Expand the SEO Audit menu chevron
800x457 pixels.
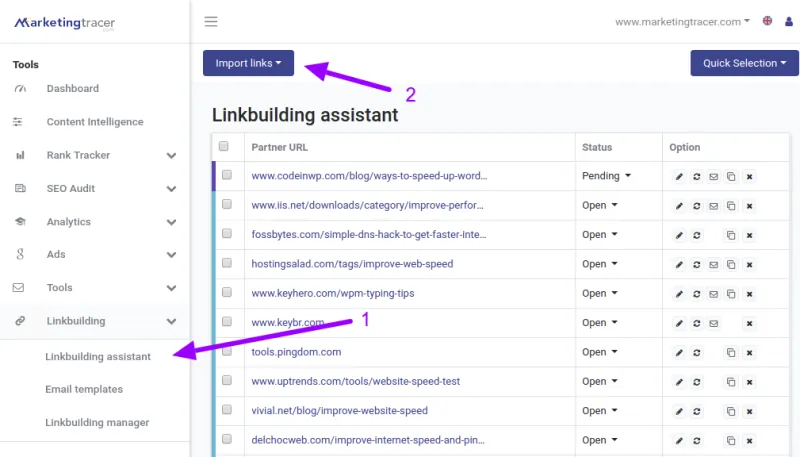pyautogui.click(x=171, y=189)
